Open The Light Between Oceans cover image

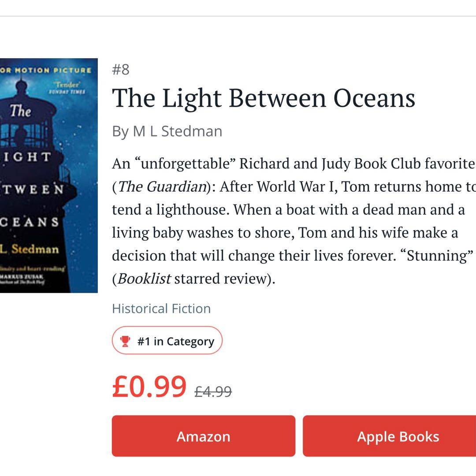[x=48, y=175]
